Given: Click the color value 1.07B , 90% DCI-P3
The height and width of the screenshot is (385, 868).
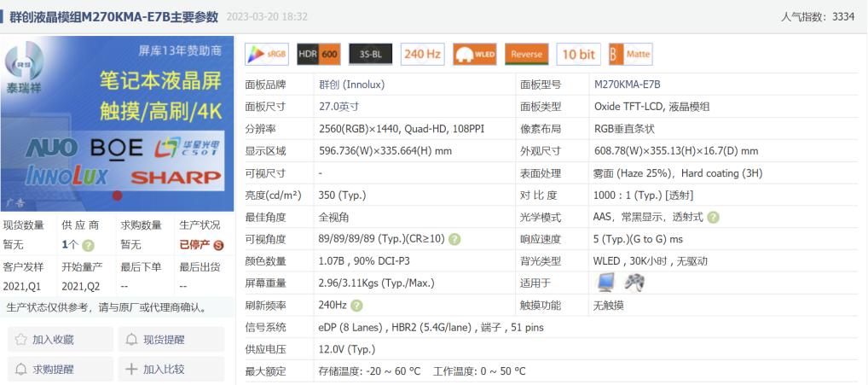Looking at the screenshot, I should point(364,261).
